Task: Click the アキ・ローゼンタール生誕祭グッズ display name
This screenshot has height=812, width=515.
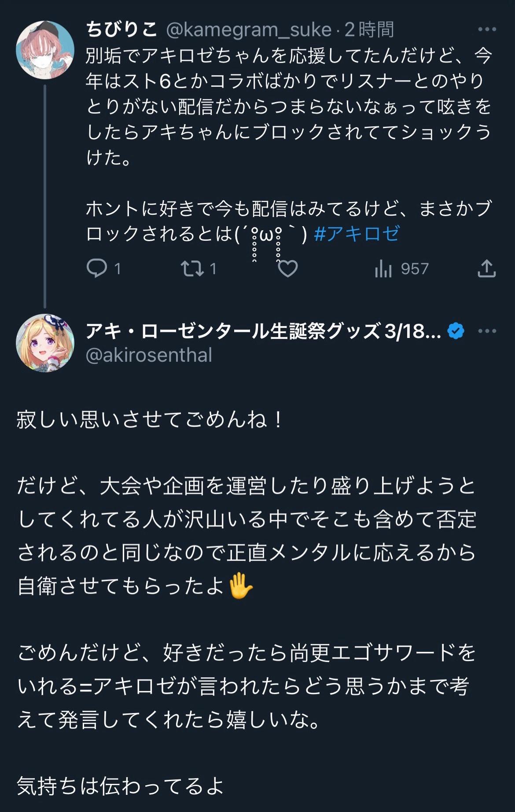Action: click(263, 331)
